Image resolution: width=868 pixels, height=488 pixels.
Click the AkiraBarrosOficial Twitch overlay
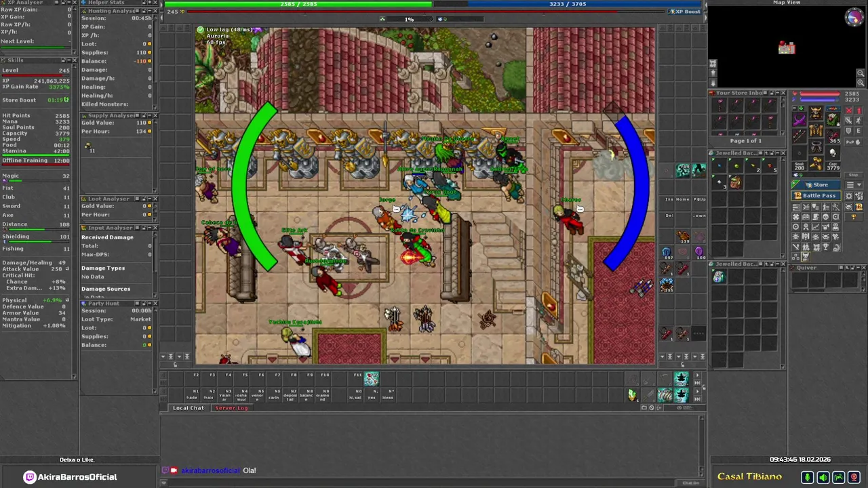tap(71, 477)
